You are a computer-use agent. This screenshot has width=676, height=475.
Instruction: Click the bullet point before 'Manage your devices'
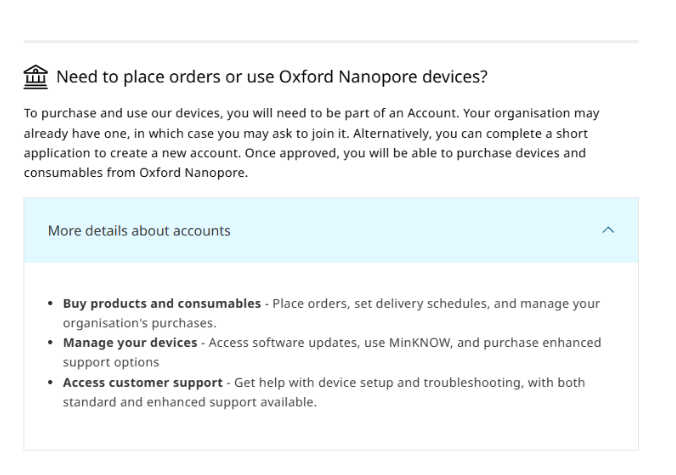click(x=51, y=342)
